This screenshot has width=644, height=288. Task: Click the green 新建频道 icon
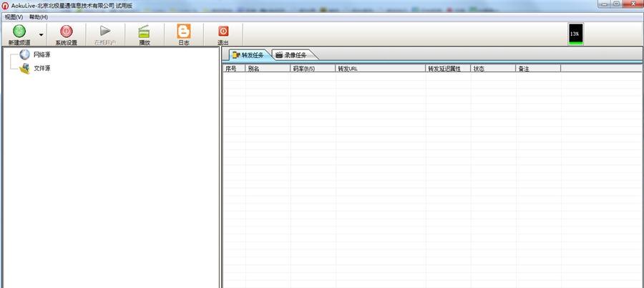click(19, 32)
